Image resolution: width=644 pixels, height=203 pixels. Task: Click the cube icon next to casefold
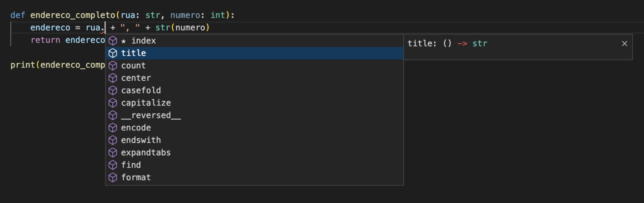113,90
